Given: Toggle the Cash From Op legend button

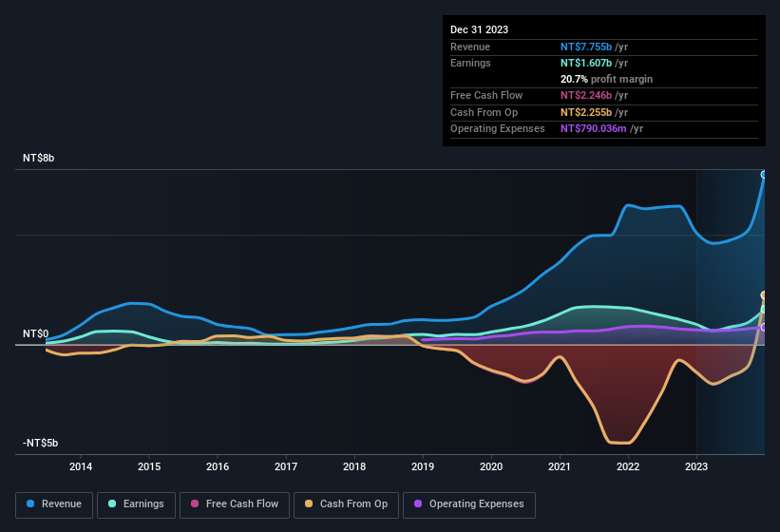Looking at the screenshot, I should (346, 504).
